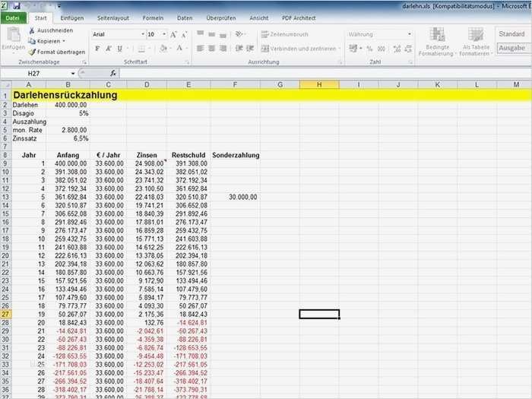Select column H header
The image size is (532, 399).
pos(319,84)
